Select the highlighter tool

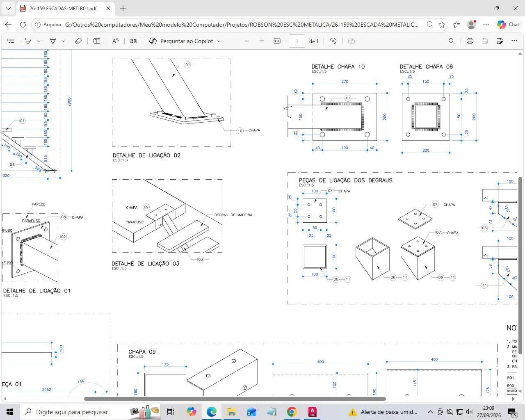(x=28, y=41)
